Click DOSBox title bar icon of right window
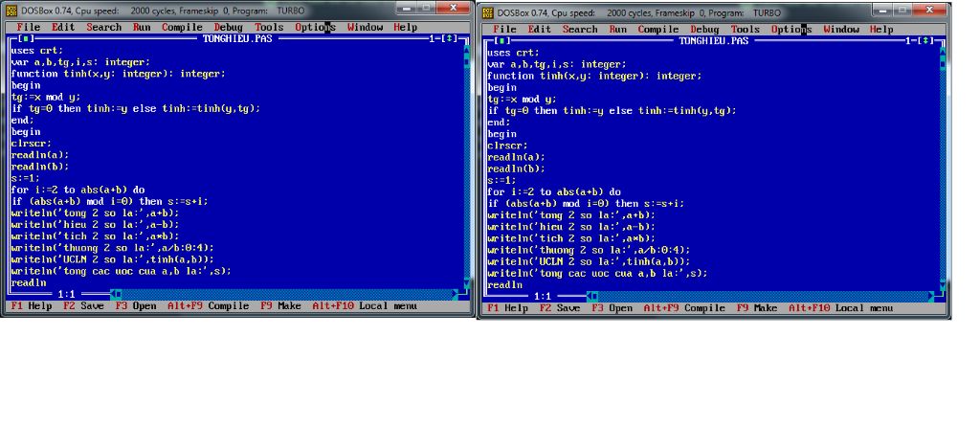 487,12
